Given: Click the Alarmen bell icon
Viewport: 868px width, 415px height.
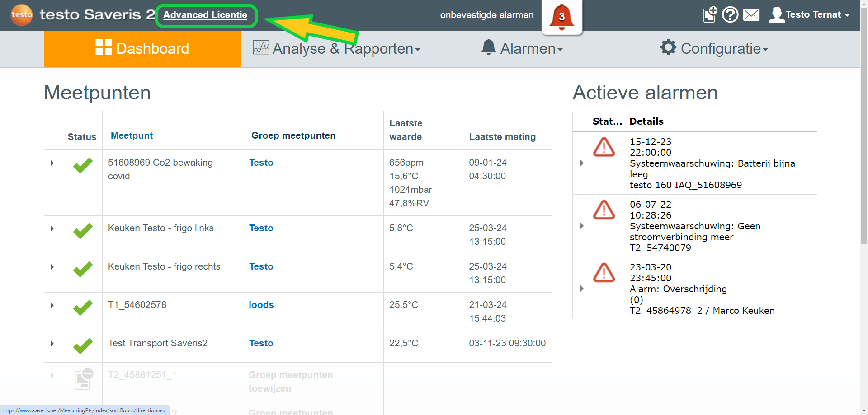Looking at the screenshot, I should tap(489, 47).
